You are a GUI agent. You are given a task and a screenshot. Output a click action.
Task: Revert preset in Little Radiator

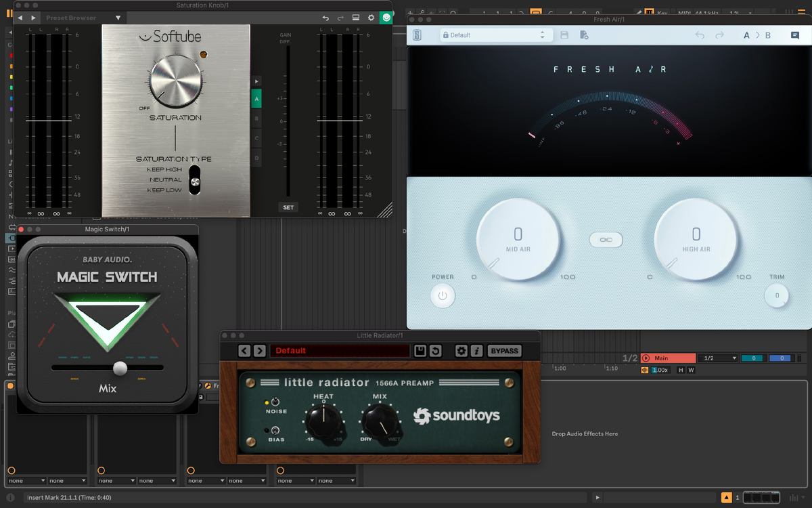[436, 351]
